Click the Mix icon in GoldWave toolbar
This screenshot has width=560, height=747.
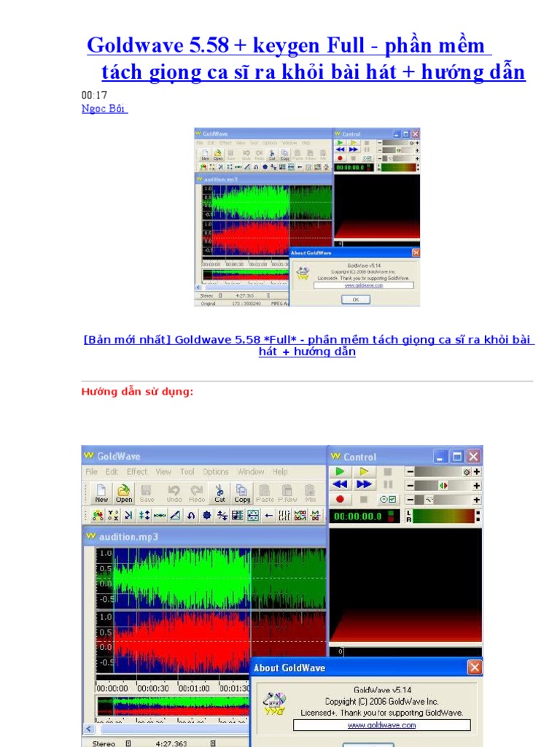(x=310, y=493)
